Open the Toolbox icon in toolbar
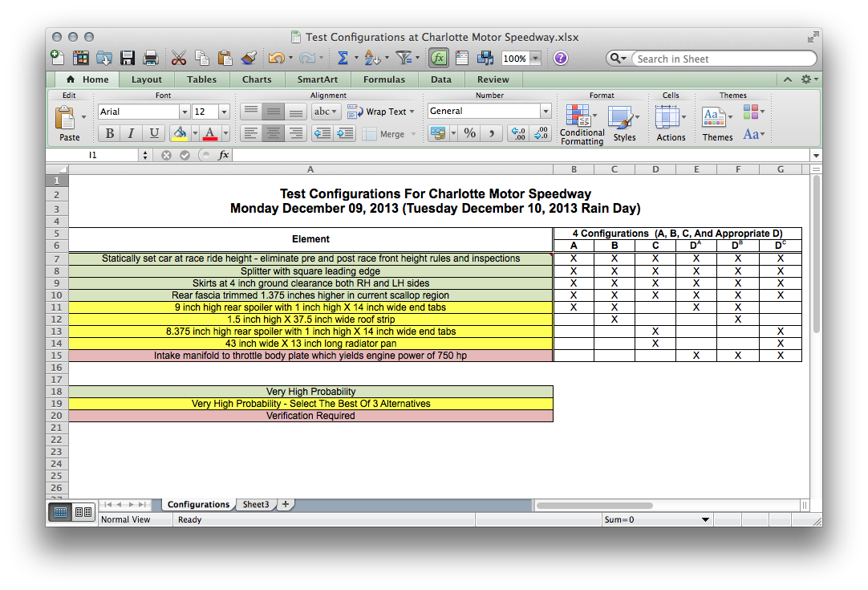The image size is (868, 590). pyautogui.click(x=462, y=58)
